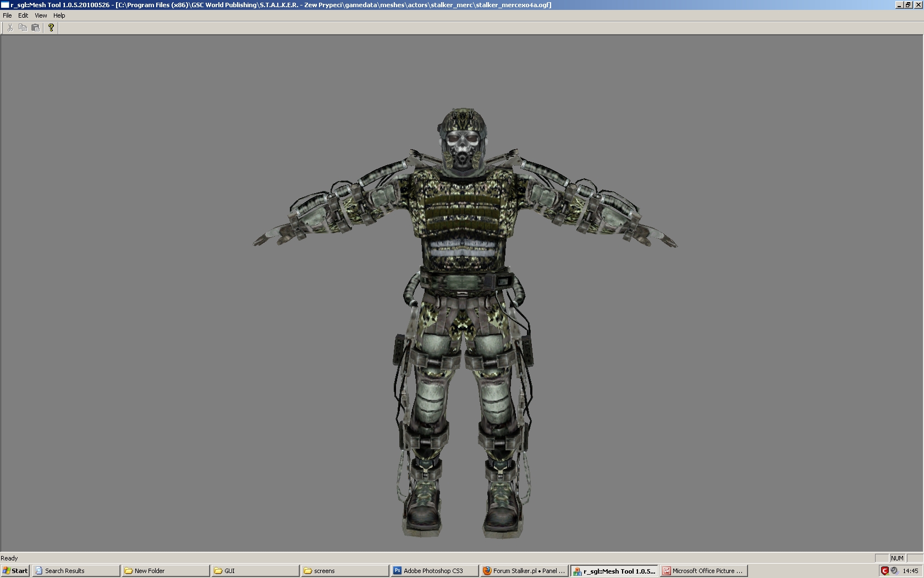Click the NUM indicator in status bar
The image size is (924, 578).
[x=897, y=558]
